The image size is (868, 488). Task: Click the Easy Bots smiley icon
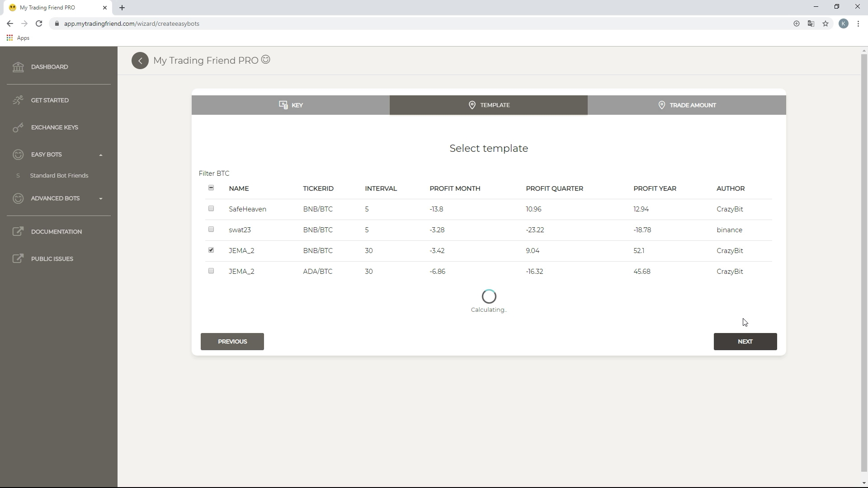point(18,154)
